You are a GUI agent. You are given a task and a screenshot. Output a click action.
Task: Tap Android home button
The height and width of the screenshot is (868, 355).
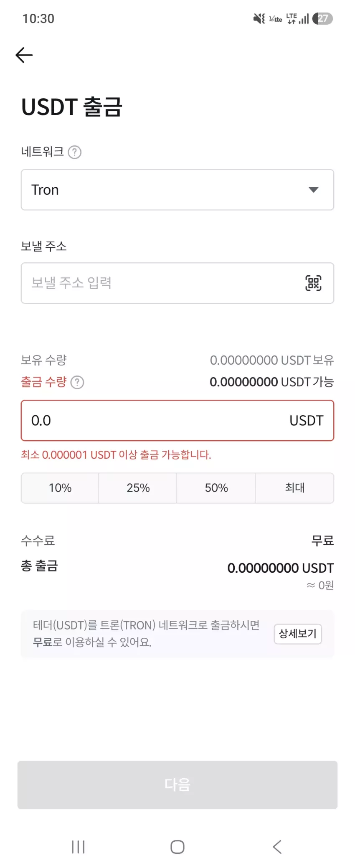click(177, 847)
